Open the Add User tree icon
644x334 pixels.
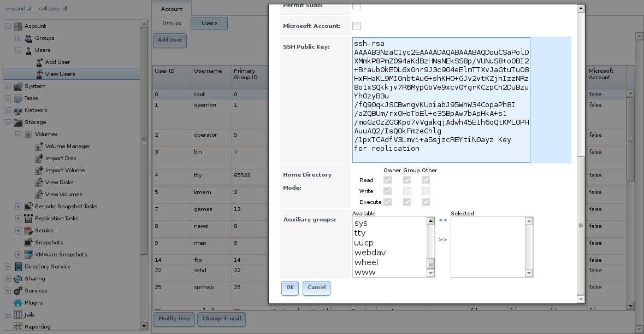(39, 62)
